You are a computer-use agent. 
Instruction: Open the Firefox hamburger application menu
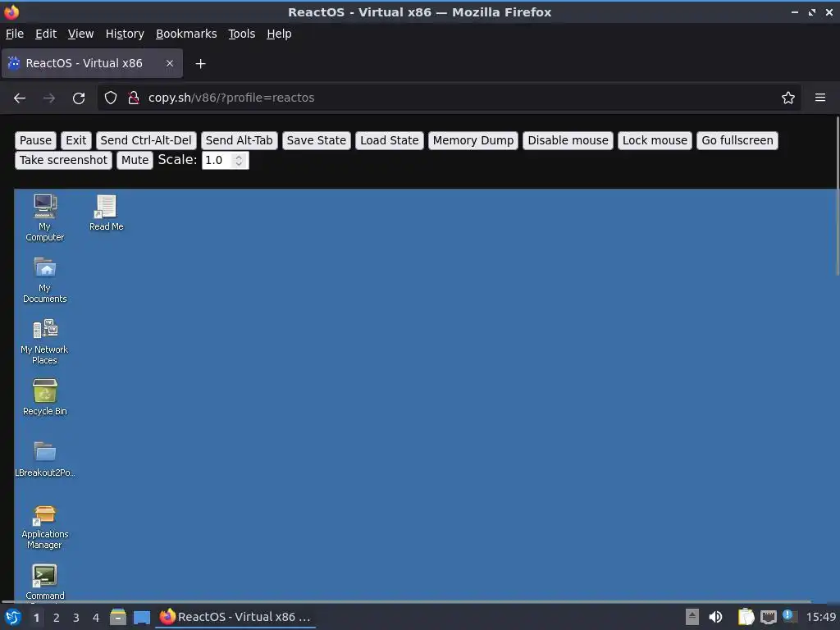tap(820, 98)
